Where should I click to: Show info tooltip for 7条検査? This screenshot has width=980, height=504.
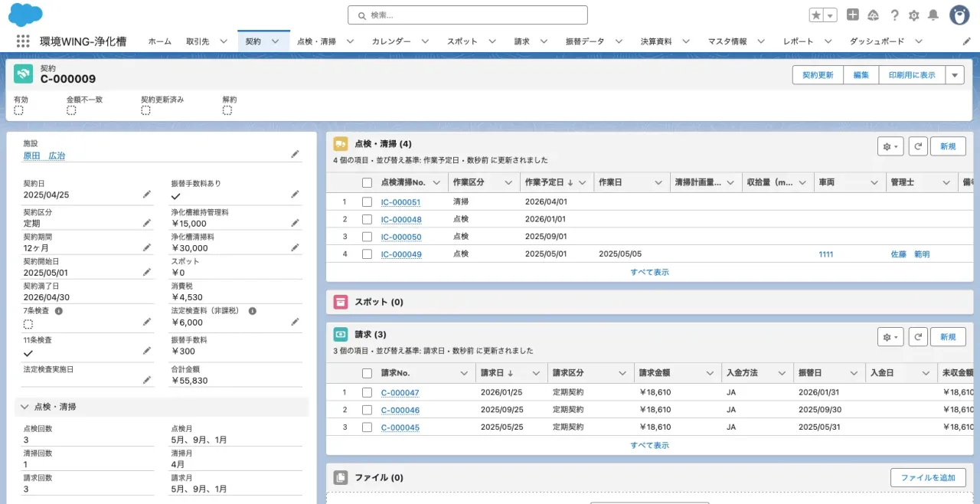pyautogui.click(x=58, y=311)
